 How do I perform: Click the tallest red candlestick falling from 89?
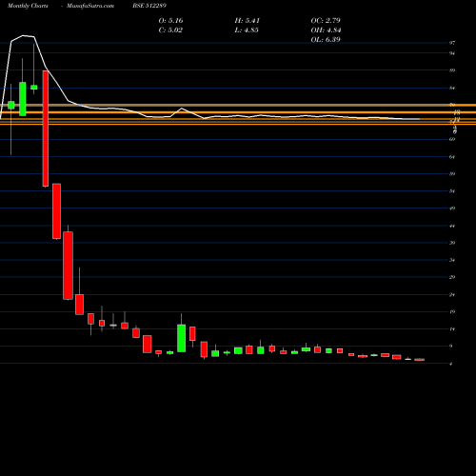(x=46, y=129)
